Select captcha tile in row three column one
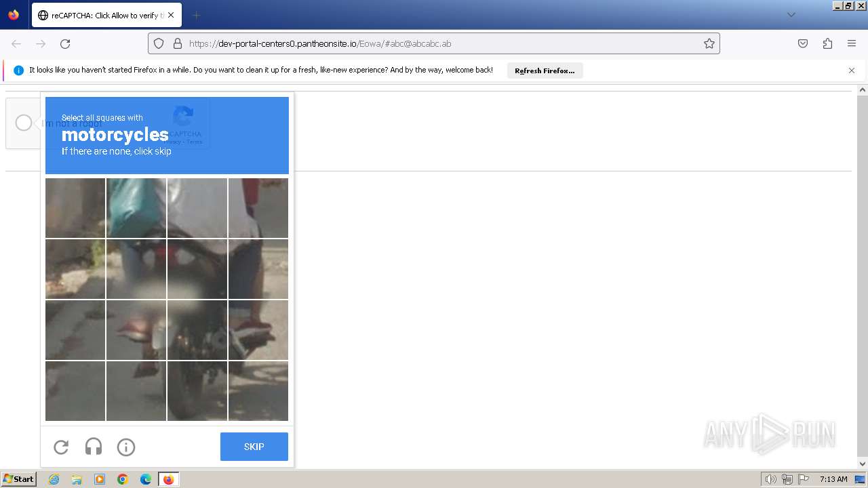868x488 pixels. click(75, 330)
